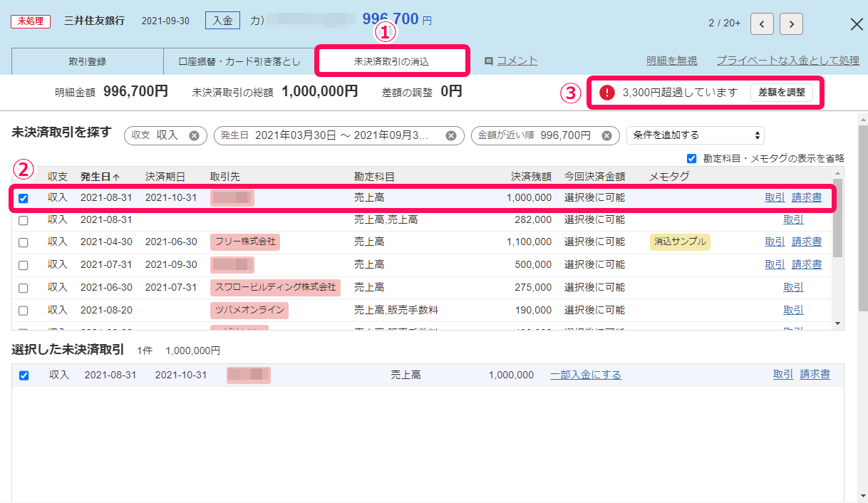Open 請求書 link in the 1,000,000 row
Viewport: 868px width, 503px height.
click(x=807, y=197)
